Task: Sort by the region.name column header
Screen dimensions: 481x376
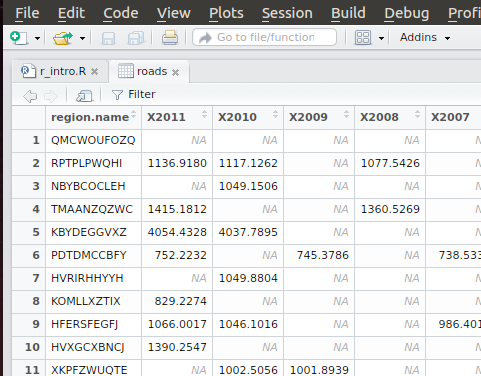Action: click(x=93, y=117)
